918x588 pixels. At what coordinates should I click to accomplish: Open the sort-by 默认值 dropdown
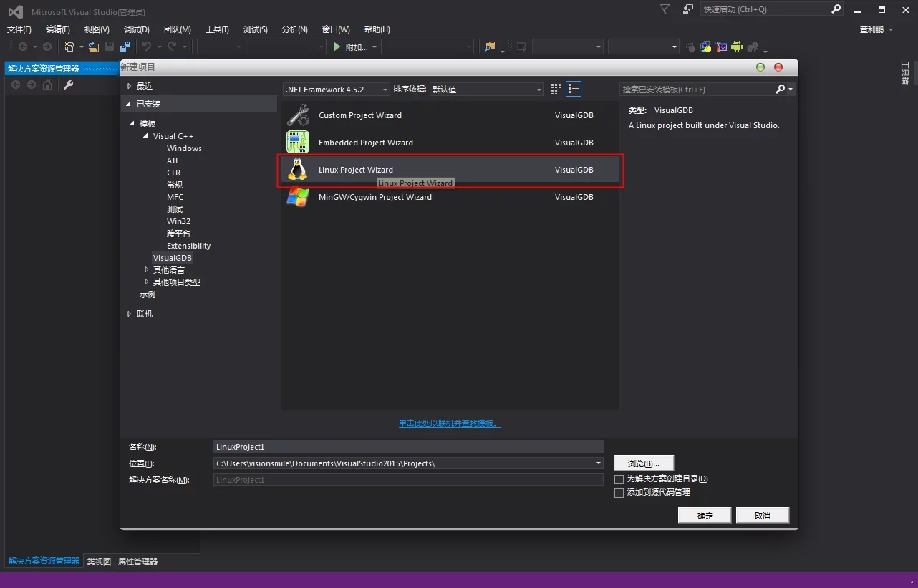coord(486,90)
